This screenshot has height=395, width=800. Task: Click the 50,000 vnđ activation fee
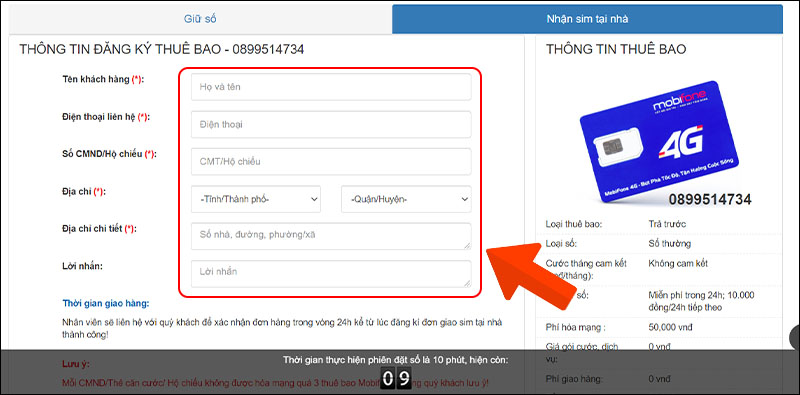671,327
